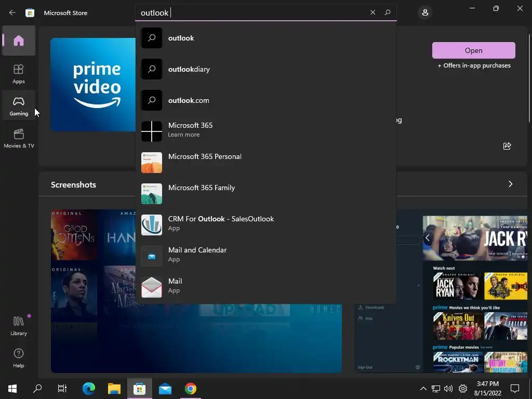
Task: Click the Screenshots section heading
Action: pyautogui.click(x=73, y=184)
